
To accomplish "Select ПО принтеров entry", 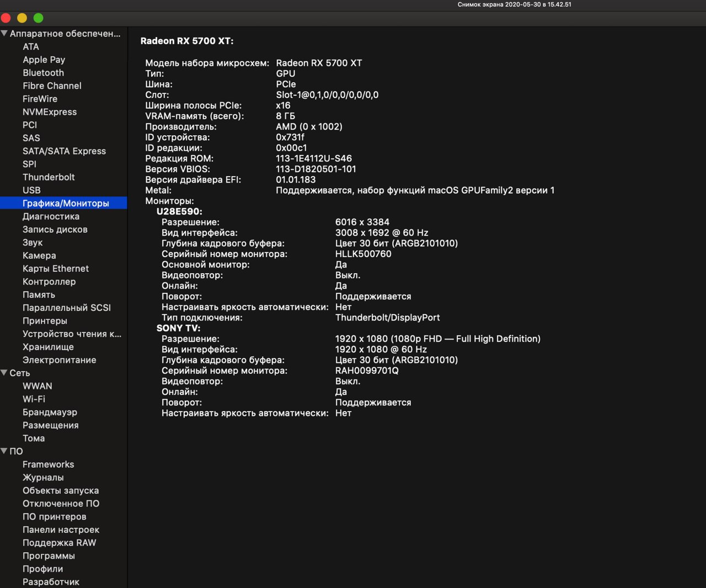I will tap(54, 517).
